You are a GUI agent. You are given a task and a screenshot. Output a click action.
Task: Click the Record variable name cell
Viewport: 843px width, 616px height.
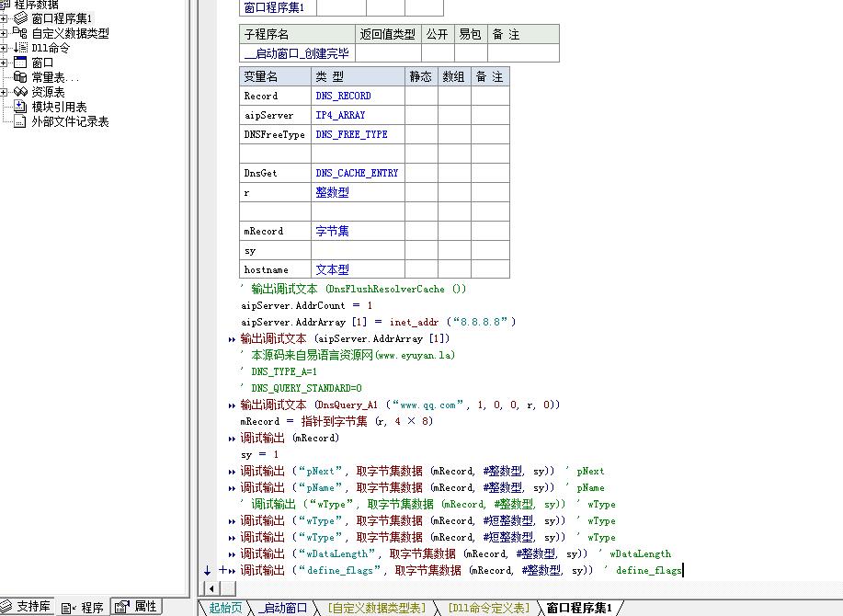275,96
